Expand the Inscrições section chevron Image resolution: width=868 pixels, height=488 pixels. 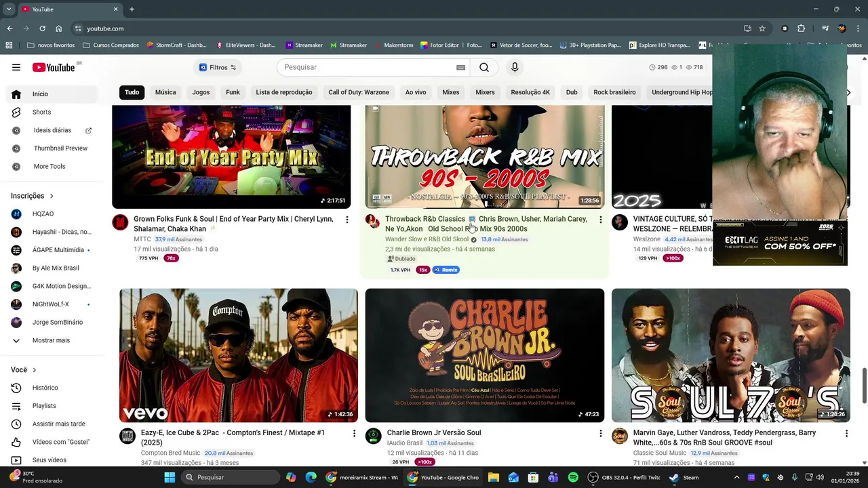point(52,196)
